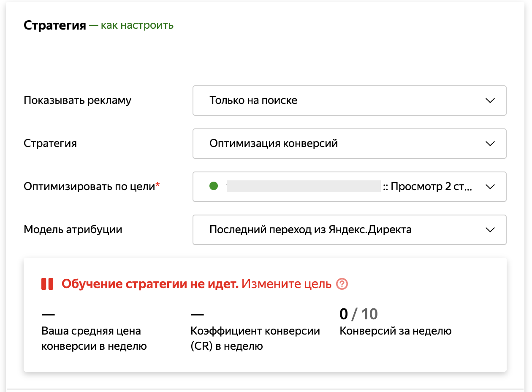Click the 'Коэффициент конверсии (CR) в неделю' metric
Image resolution: width=532 pixels, height=392 pixels.
point(255,339)
